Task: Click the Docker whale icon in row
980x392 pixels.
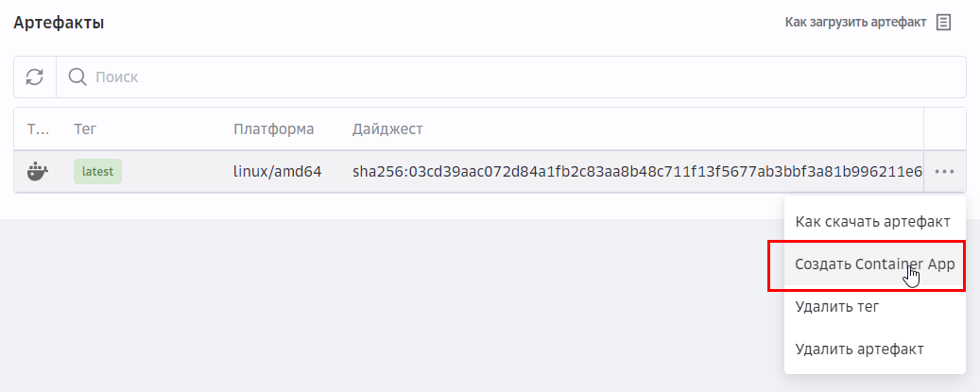Action: point(38,172)
